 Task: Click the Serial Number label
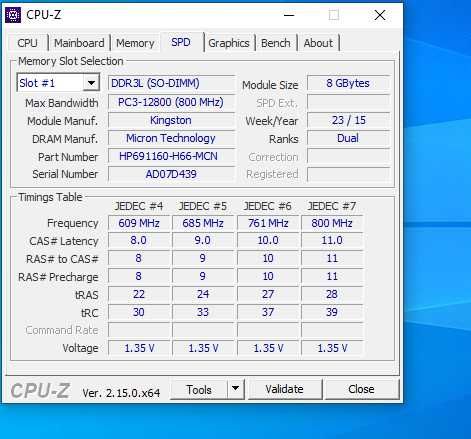[x=65, y=174]
